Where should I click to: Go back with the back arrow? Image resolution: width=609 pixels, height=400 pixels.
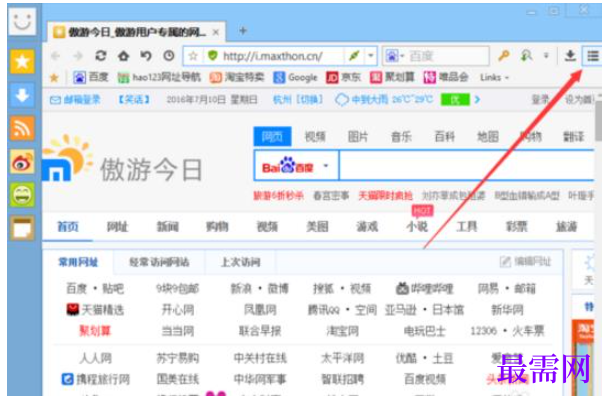[56, 56]
